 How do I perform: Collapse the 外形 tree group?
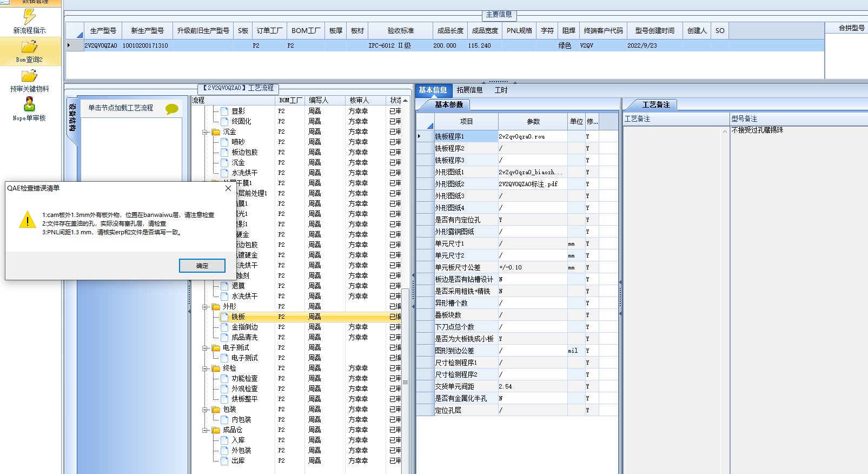206,307
